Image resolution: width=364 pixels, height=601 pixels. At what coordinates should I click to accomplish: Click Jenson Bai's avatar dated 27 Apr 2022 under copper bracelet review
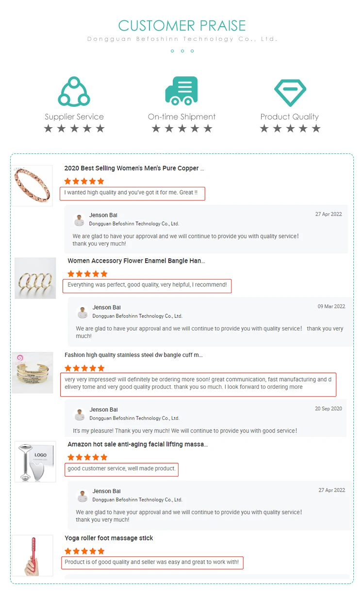(x=80, y=220)
